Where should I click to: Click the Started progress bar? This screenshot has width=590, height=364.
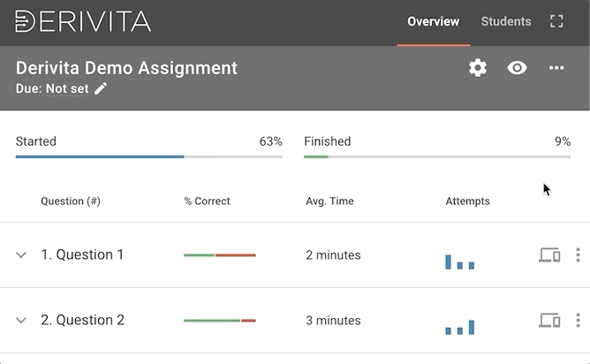(149, 156)
